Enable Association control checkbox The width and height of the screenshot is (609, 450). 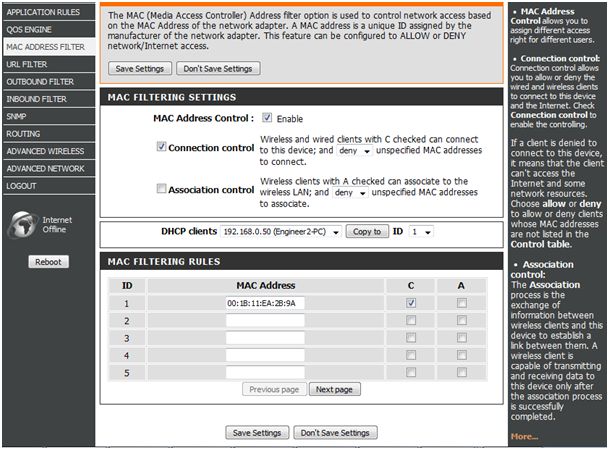coord(161,188)
